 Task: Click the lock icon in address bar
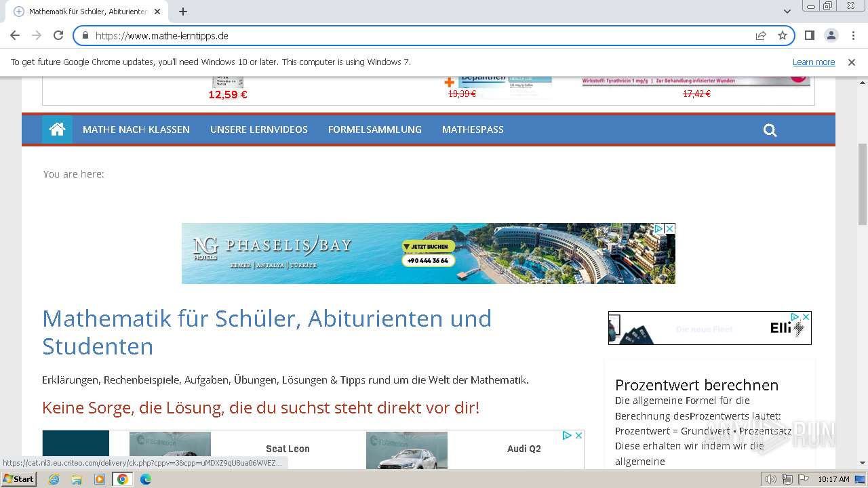85,36
